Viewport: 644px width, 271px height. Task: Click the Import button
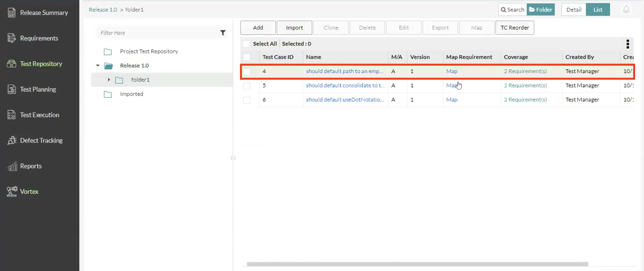tap(294, 28)
